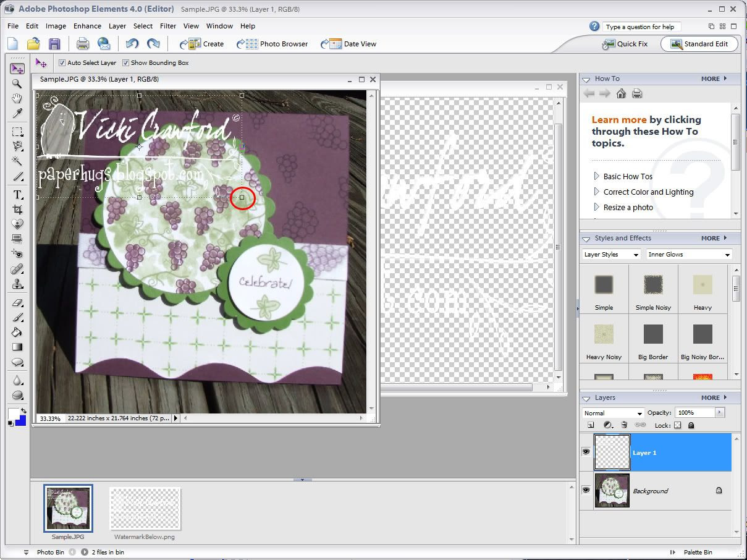The image size is (747, 560).
Task: Toggle the Palette Bin at bottom right
Action: (x=692, y=552)
